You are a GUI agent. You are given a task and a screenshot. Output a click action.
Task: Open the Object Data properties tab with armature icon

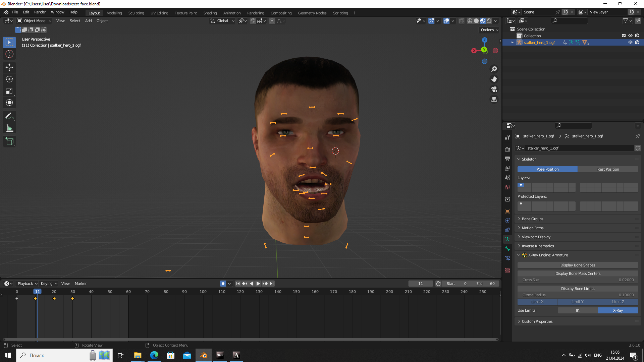coord(507,239)
